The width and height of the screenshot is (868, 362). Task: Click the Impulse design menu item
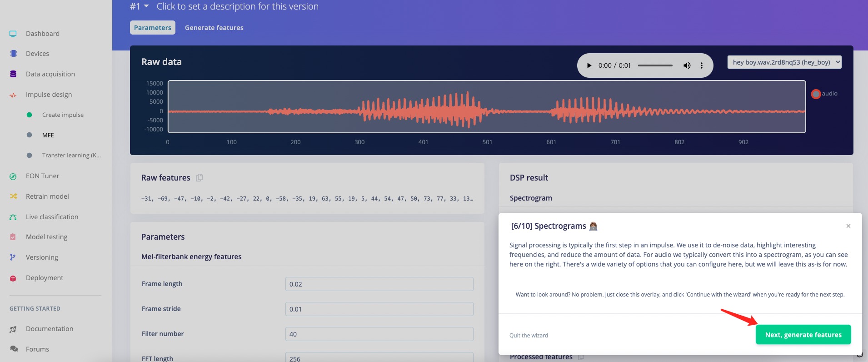tap(49, 95)
